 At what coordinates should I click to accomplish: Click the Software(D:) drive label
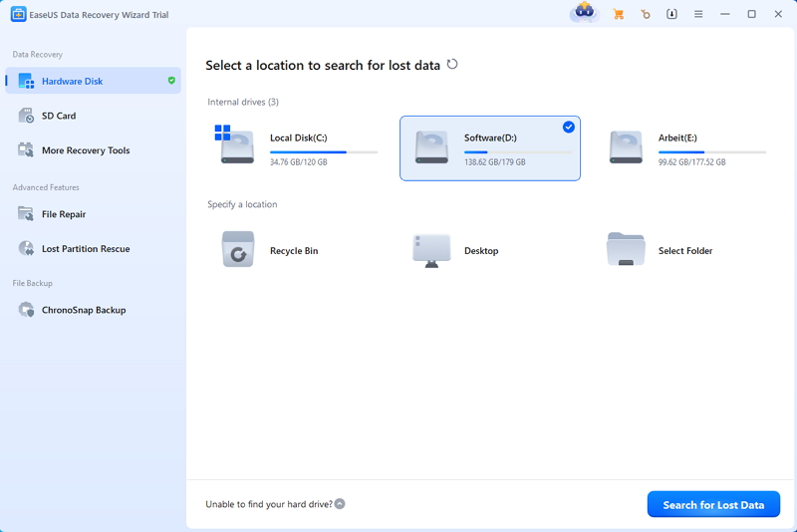pos(490,137)
